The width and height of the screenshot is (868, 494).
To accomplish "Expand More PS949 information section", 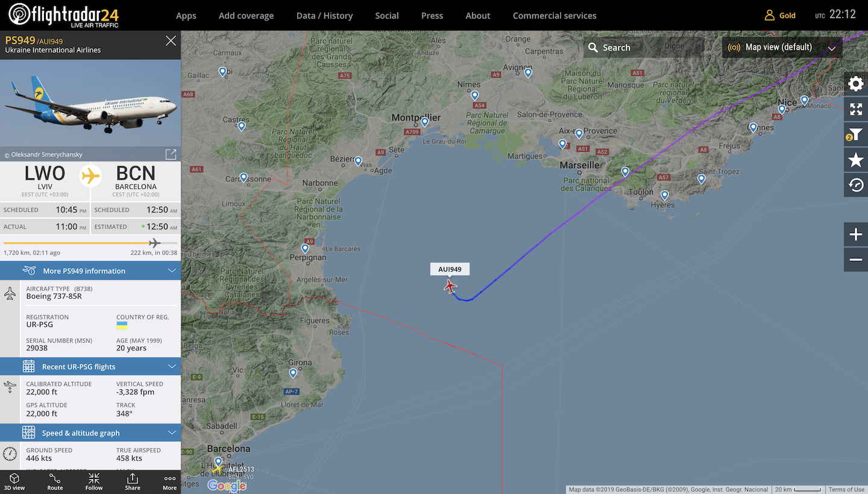I will click(90, 270).
